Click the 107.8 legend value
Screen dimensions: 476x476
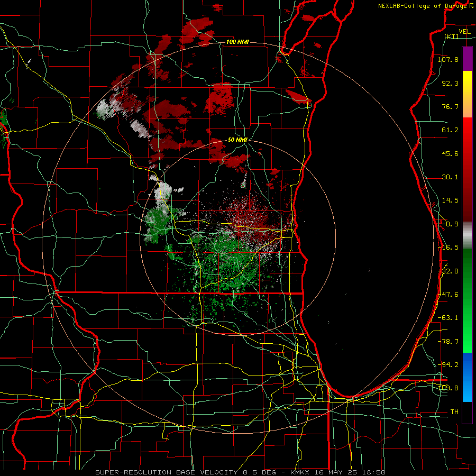pos(448,59)
